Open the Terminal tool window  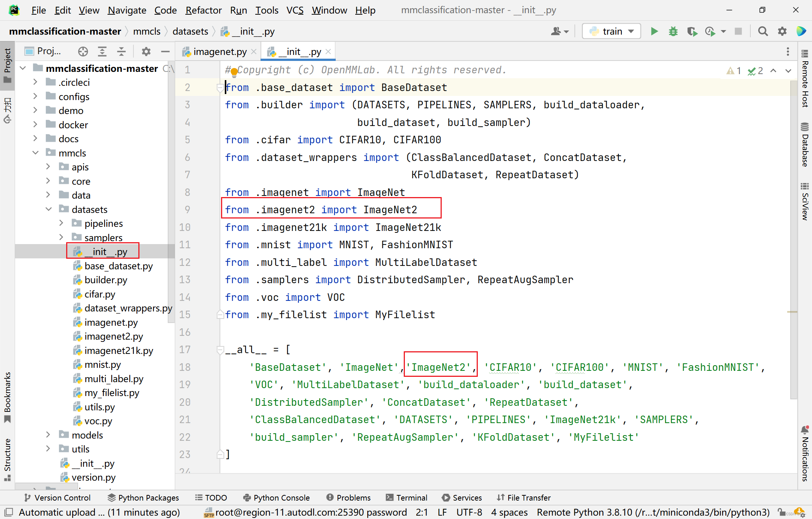(407, 498)
